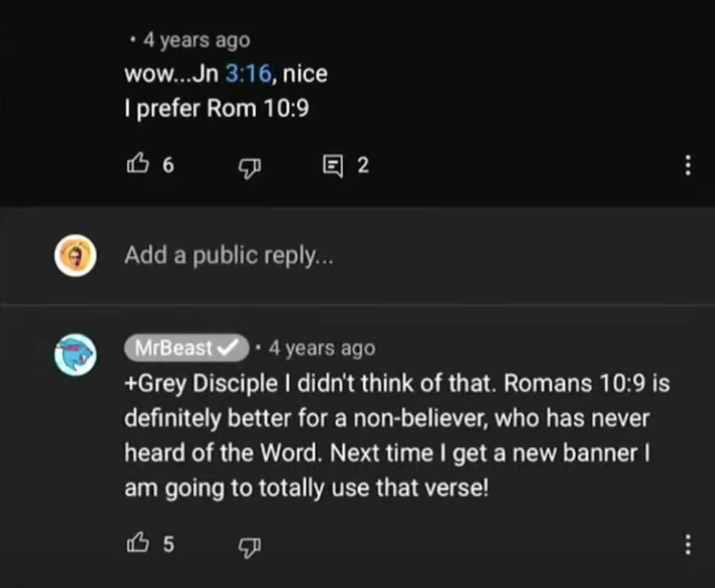Click the 4 years ago beside MrBeast
The height and width of the screenshot is (588, 715).
coord(322,348)
